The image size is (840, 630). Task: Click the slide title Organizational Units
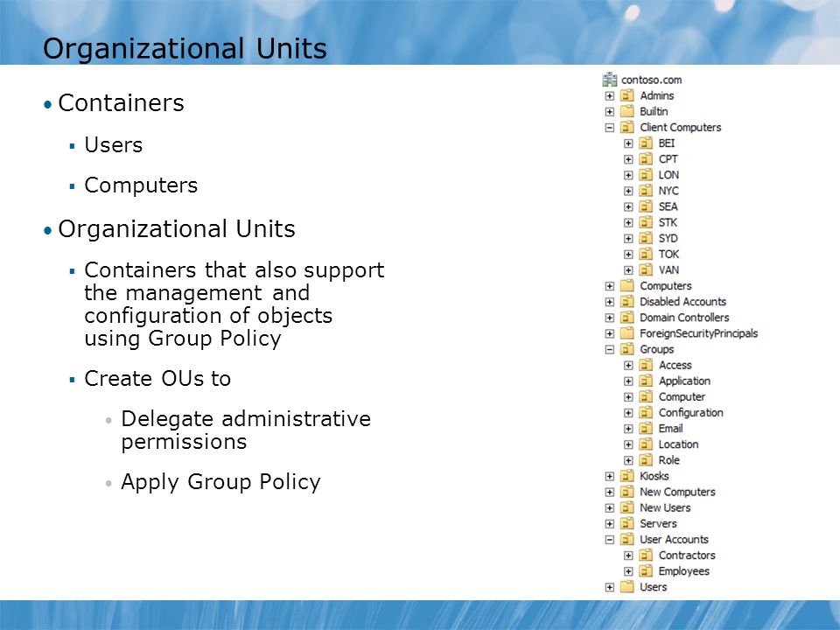(185, 49)
